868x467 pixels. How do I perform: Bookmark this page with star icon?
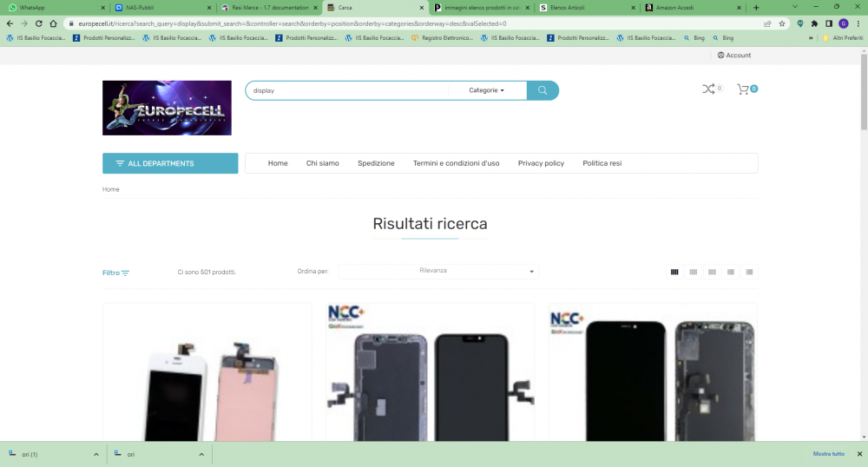[782, 23]
